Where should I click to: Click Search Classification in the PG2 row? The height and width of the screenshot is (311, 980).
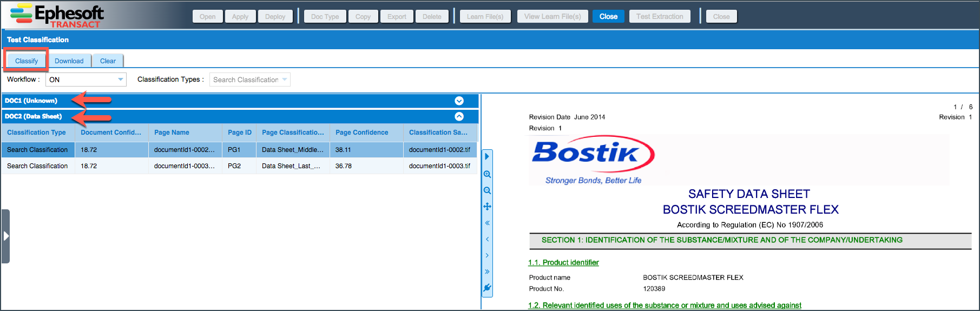[38, 166]
